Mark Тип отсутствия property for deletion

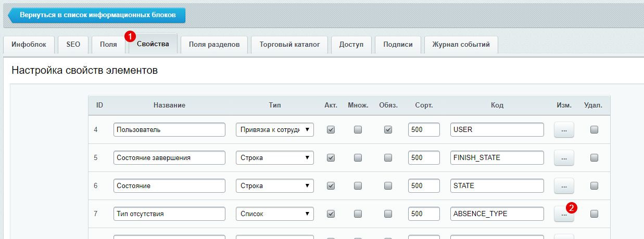click(x=594, y=214)
